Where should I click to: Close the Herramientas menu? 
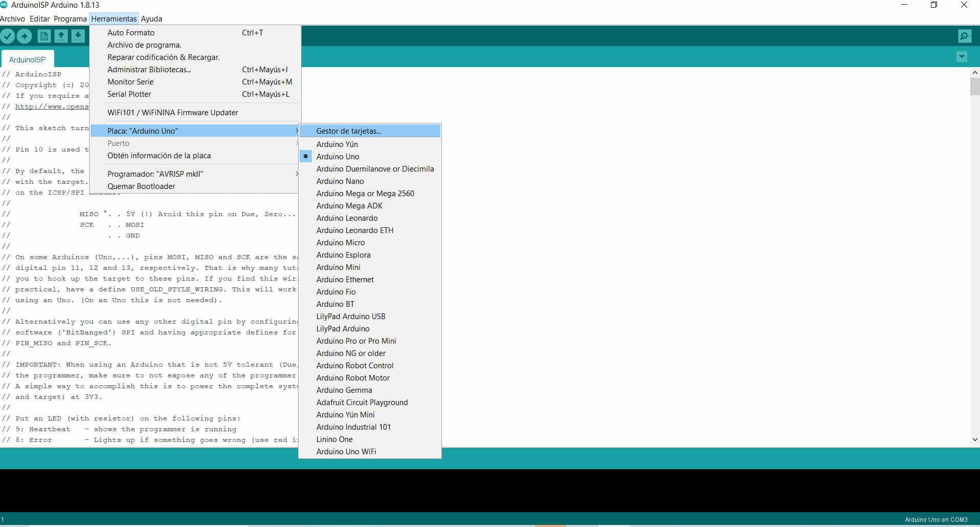point(114,19)
